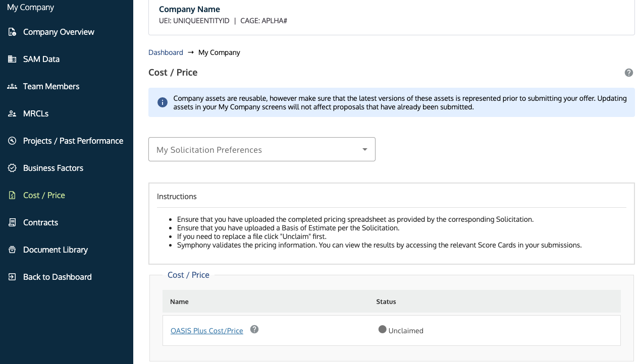639x364 pixels.
Task: Open the My Solicitation Preferences dropdown
Action: (x=261, y=149)
